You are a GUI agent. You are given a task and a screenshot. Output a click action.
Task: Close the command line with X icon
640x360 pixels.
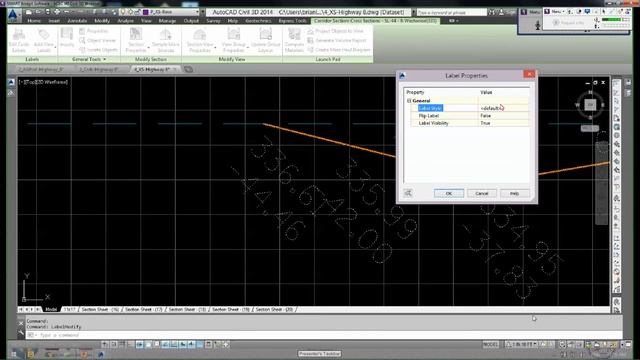point(21,323)
